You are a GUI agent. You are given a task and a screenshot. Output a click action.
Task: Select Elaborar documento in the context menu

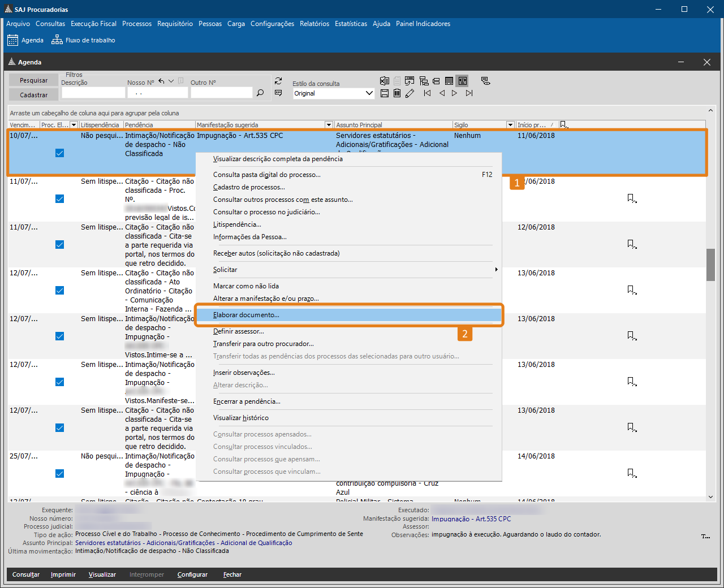click(246, 315)
